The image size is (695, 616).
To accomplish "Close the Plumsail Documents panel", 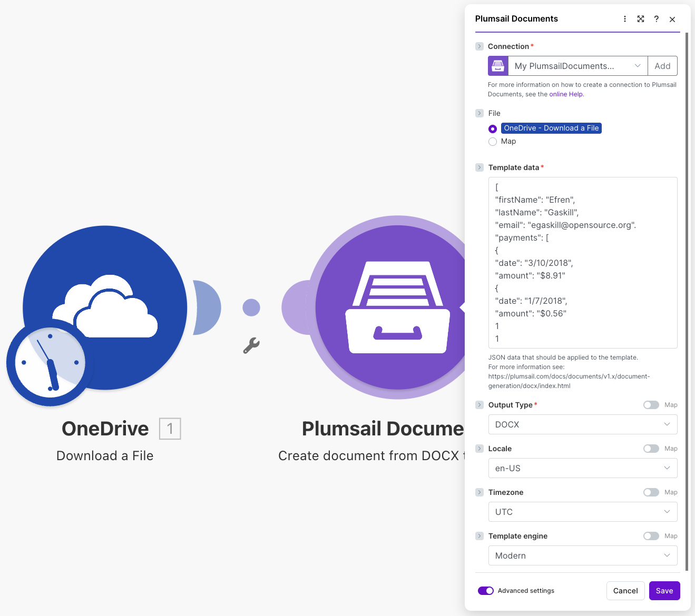I will [x=672, y=19].
